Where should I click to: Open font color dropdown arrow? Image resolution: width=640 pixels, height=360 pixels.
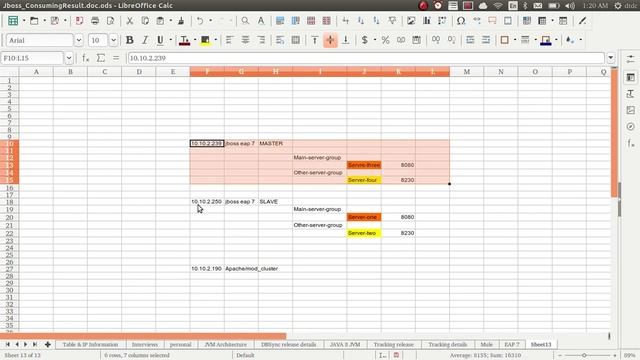click(195, 40)
